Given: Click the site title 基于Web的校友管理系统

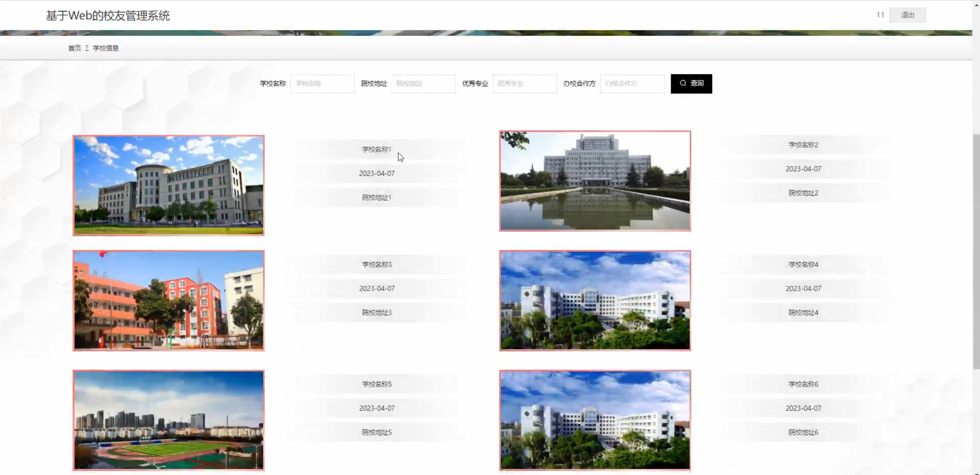Looking at the screenshot, I should pos(108,16).
